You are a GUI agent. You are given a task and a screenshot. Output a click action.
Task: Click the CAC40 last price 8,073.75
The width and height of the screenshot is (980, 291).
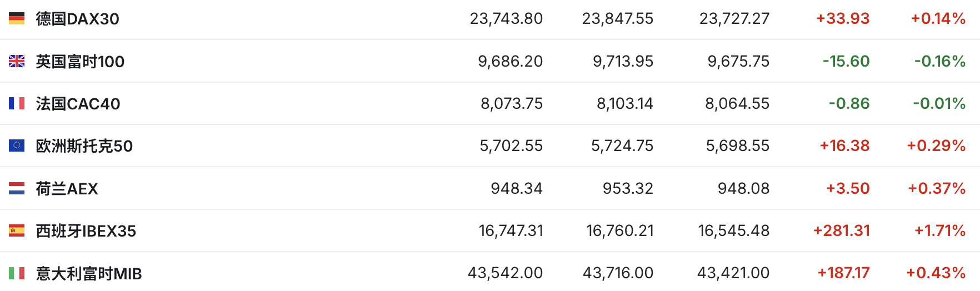click(511, 103)
